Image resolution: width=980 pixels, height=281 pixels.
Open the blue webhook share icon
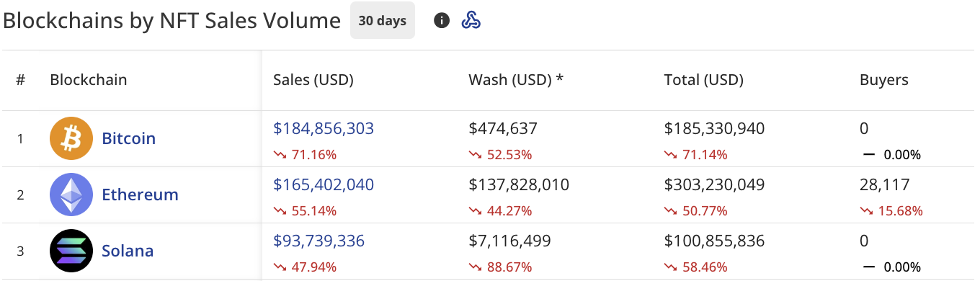coord(471,20)
